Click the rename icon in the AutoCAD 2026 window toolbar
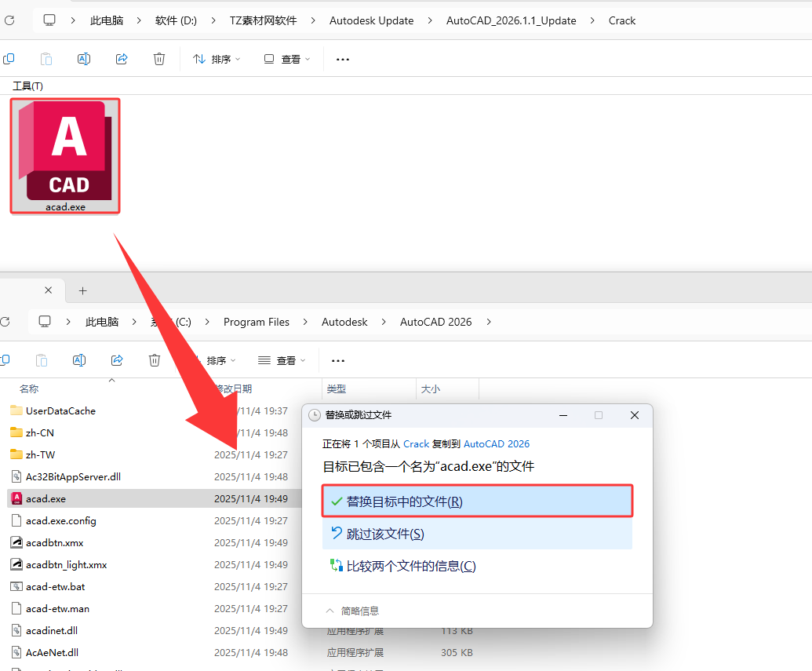 pos(79,360)
